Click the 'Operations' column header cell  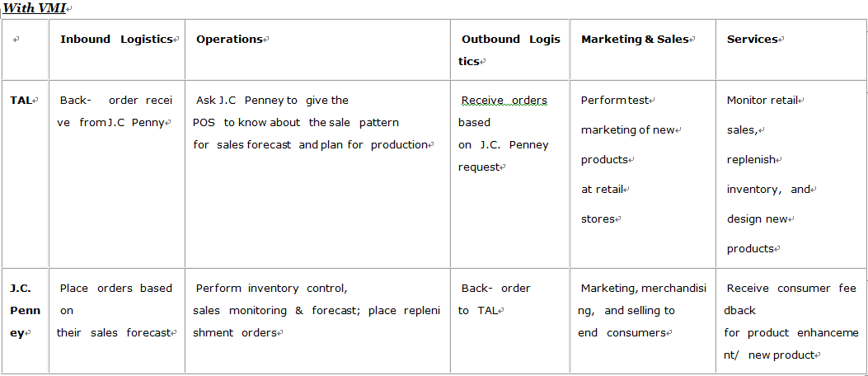[x=317, y=49]
